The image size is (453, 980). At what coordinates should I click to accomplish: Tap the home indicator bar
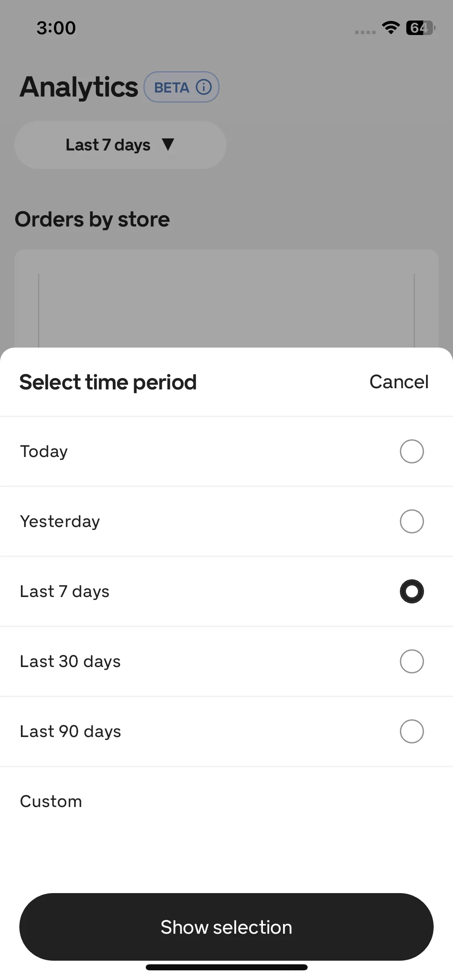(226, 967)
